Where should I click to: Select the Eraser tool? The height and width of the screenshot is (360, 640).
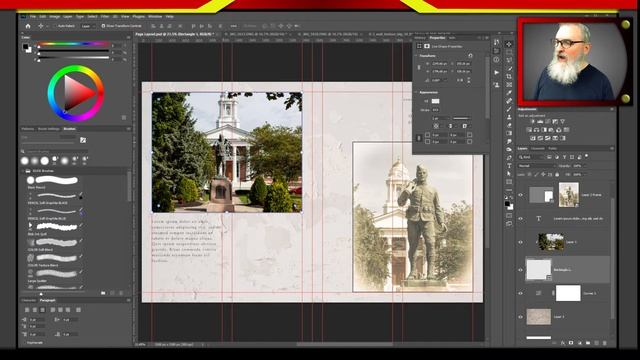[x=509, y=125]
